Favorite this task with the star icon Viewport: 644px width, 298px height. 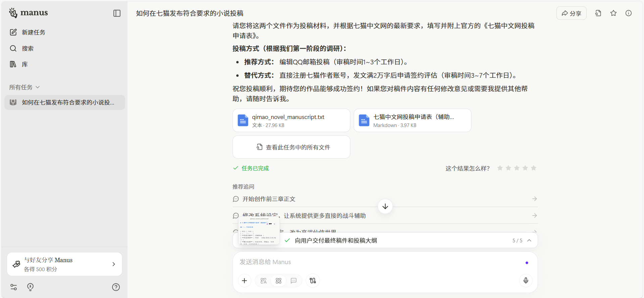pos(613,13)
